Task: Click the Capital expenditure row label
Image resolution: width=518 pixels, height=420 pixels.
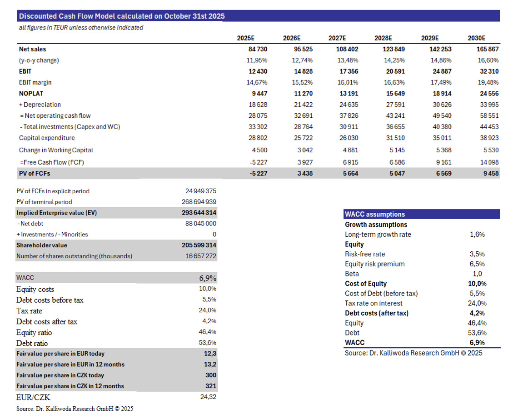Action: (x=47, y=138)
